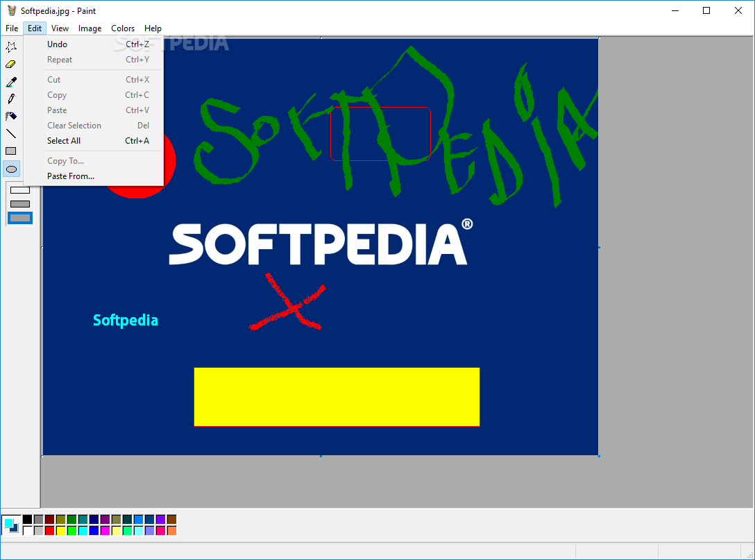Maximize the Paint window
The width and height of the screenshot is (755, 560).
(x=706, y=10)
